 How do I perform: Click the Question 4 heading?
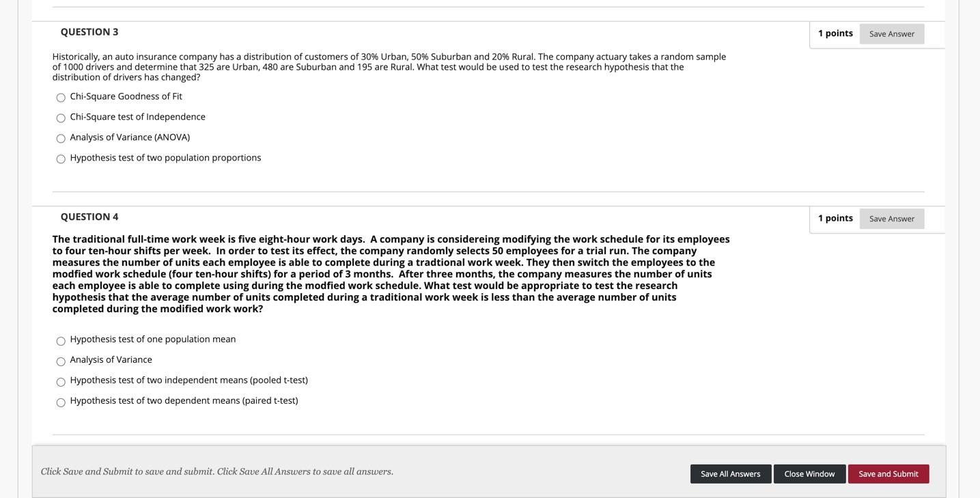coord(89,217)
